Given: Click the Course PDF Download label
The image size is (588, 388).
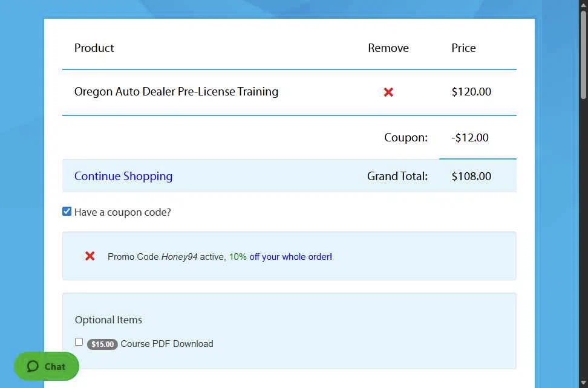Looking at the screenshot, I should tap(167, 344).
